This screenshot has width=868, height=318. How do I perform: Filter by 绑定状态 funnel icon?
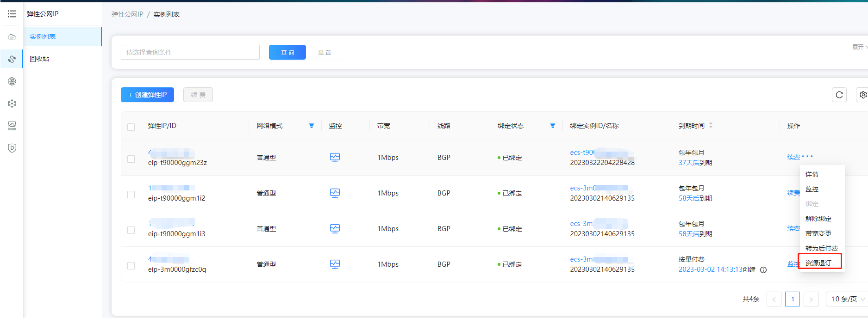pos(553,126)
